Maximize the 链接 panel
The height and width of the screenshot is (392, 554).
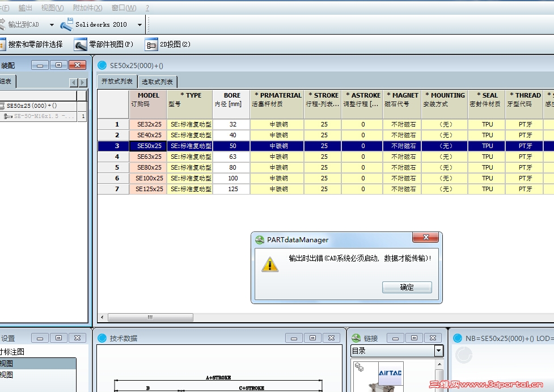(x=414, y=338)
